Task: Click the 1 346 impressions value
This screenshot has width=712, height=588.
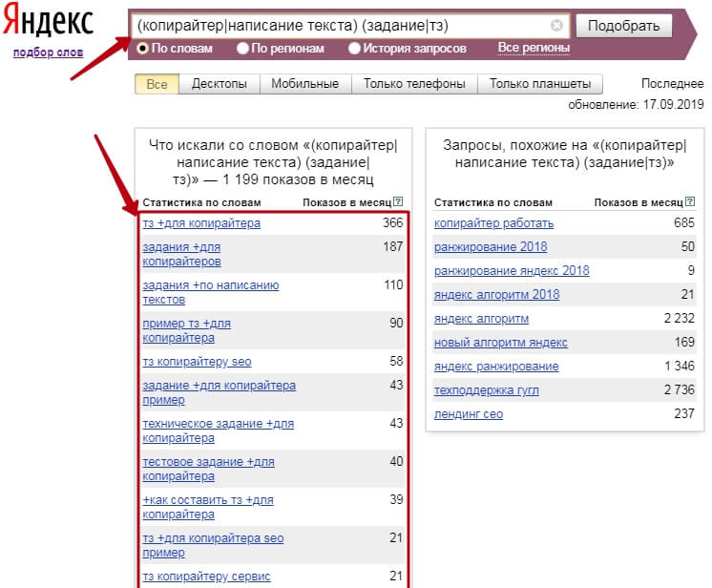Action: (680, 366)
